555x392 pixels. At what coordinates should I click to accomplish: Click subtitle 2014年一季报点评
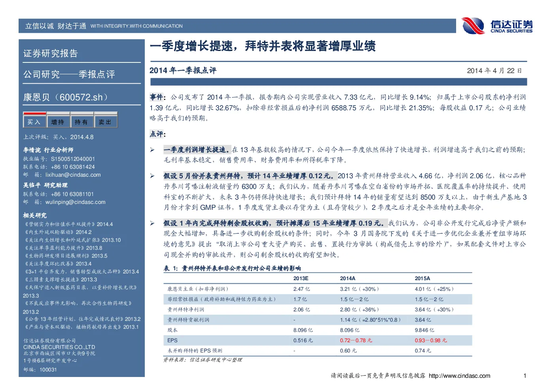click(183, 70)
